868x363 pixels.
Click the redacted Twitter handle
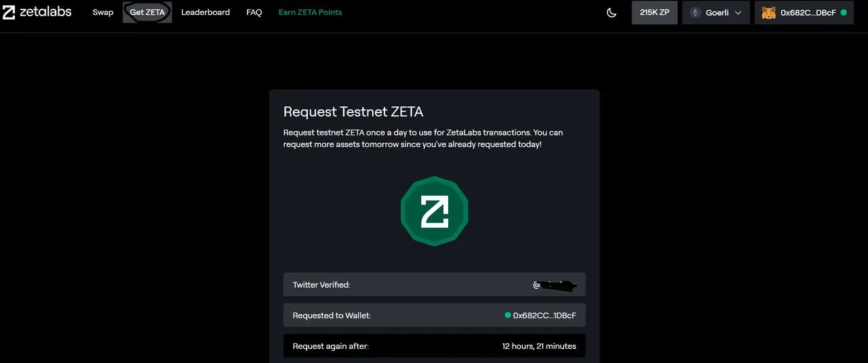[555, 285]
